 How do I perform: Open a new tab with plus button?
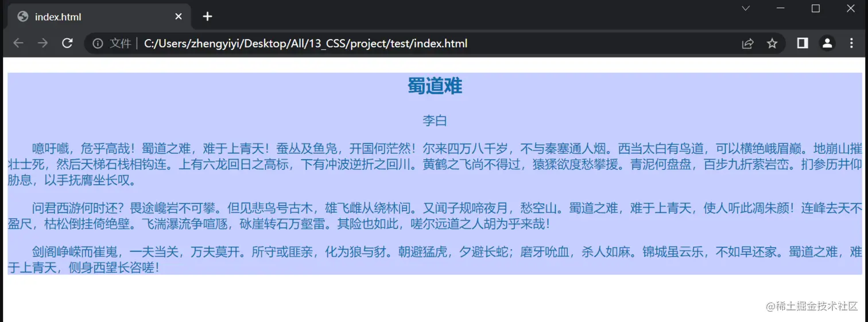tap(207, 17)
